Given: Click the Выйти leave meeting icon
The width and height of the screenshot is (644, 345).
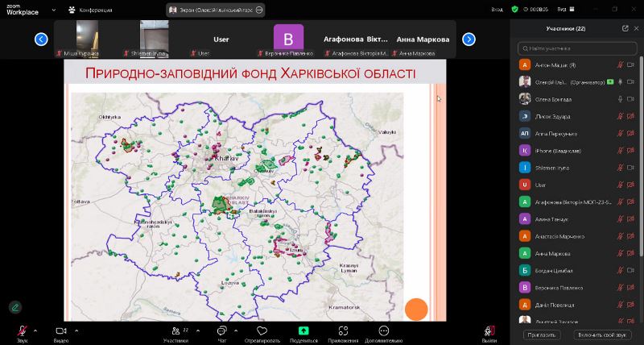Looking at the screenshot, I should 489,331.
